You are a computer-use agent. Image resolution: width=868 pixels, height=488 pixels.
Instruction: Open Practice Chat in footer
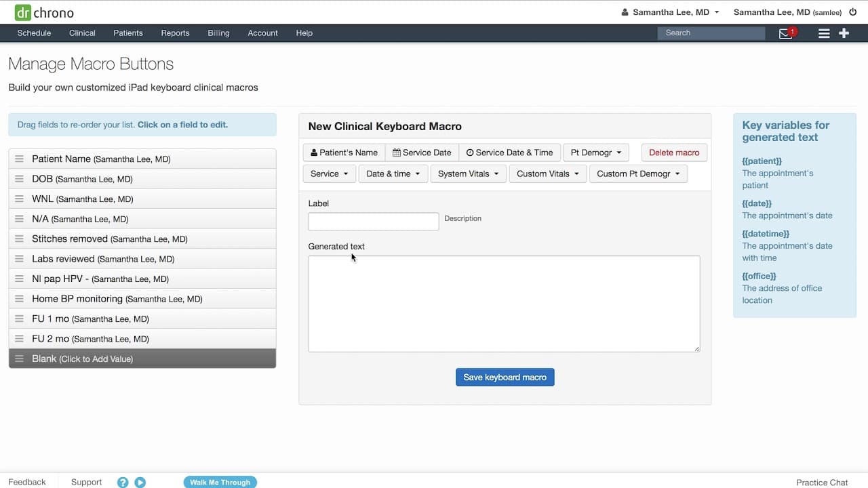pos(822,483)
